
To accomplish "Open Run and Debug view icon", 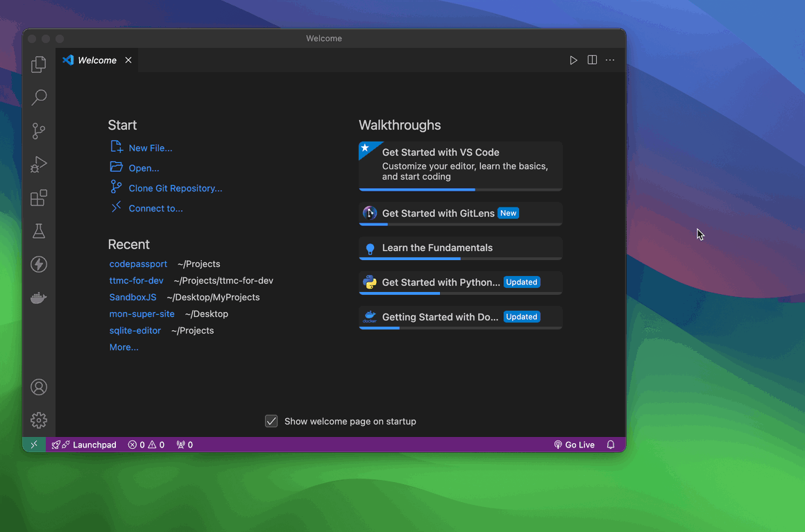I will pos(38,164).
